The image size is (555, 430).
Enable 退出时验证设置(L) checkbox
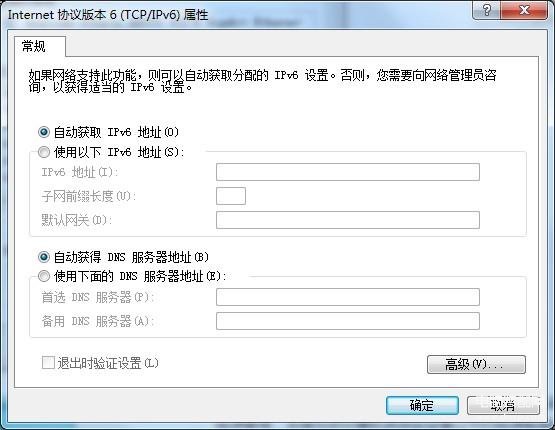pyautogui.click(x=48, y=363)
